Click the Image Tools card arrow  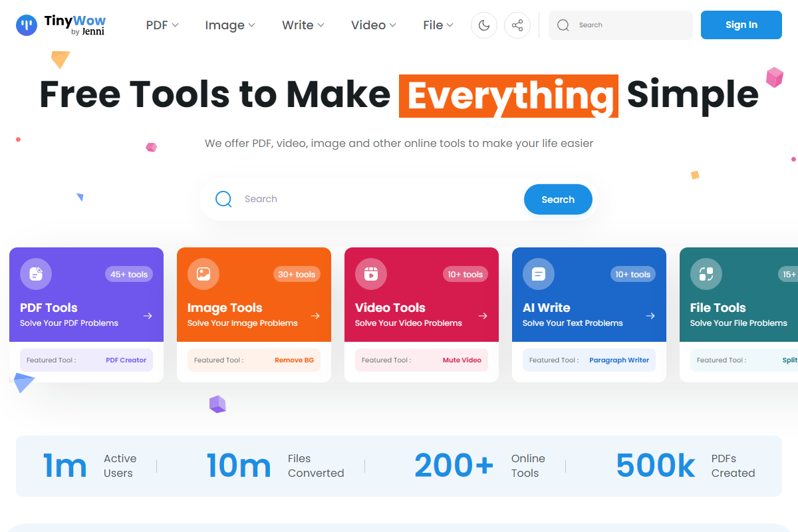tap(316, 316)
